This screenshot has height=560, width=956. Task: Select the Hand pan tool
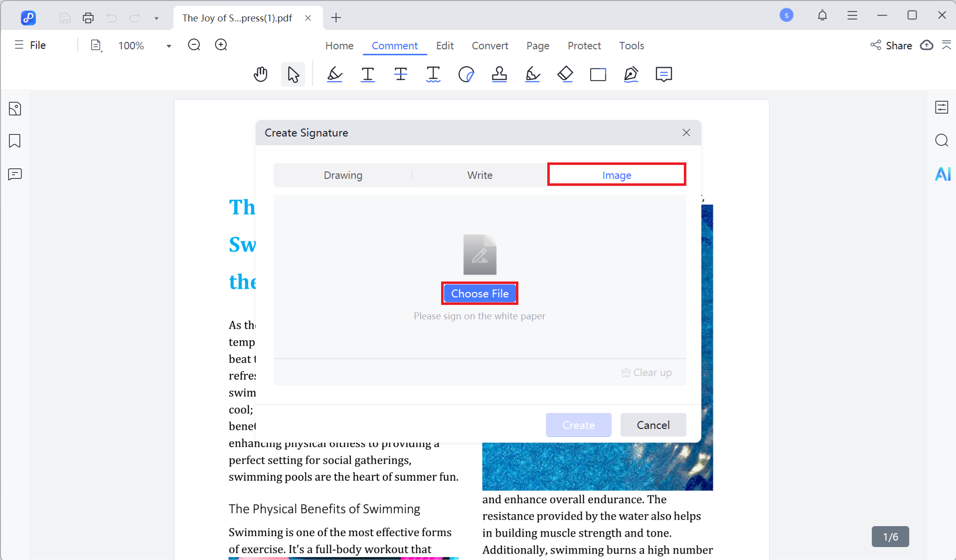pos(260,74)
